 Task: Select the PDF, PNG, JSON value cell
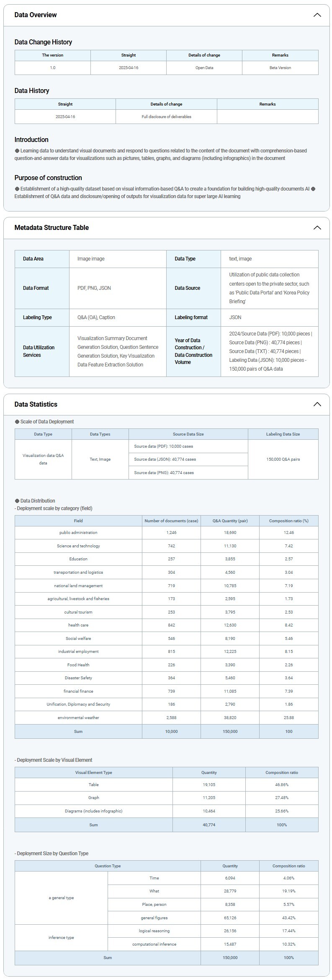[94, 288]
